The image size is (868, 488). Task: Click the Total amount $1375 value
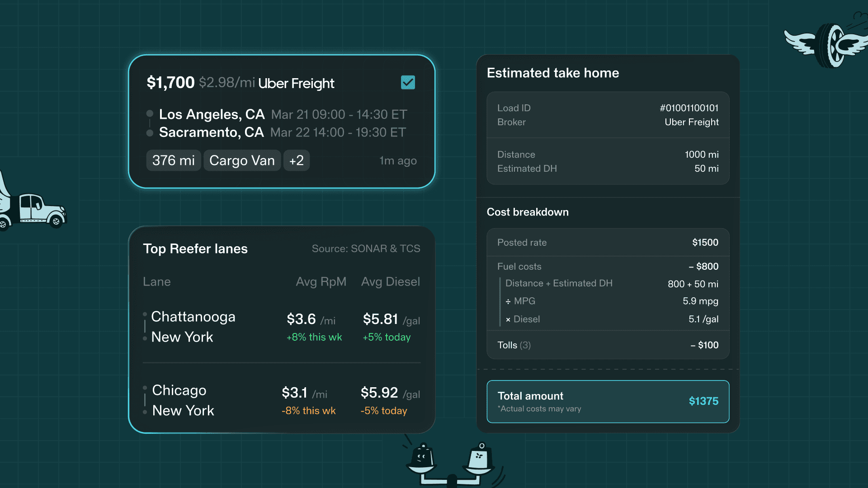pyautogui.click(x=703, y=401)
